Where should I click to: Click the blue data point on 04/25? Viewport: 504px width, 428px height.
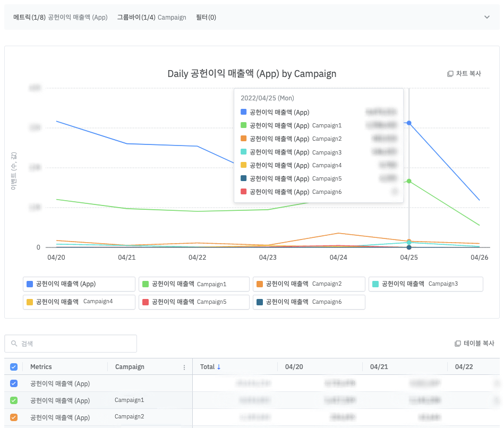click(409, 123)
